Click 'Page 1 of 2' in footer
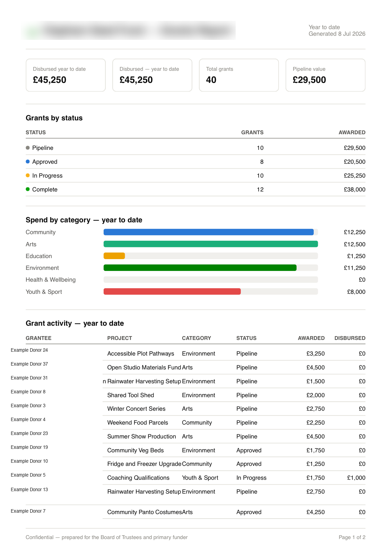This screenshot has width=392, height=555. point(352,537)
